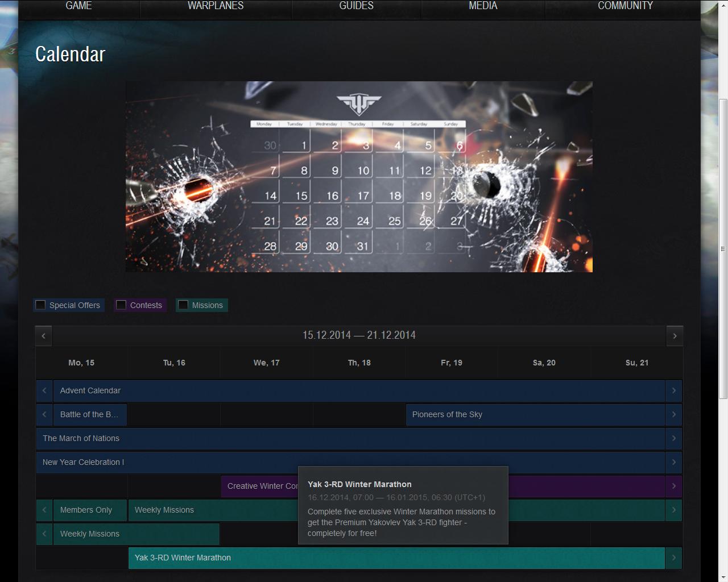Click left arrow on lower Weekly Missions row
Screen dimensions: 728x582
coord(44,534)
